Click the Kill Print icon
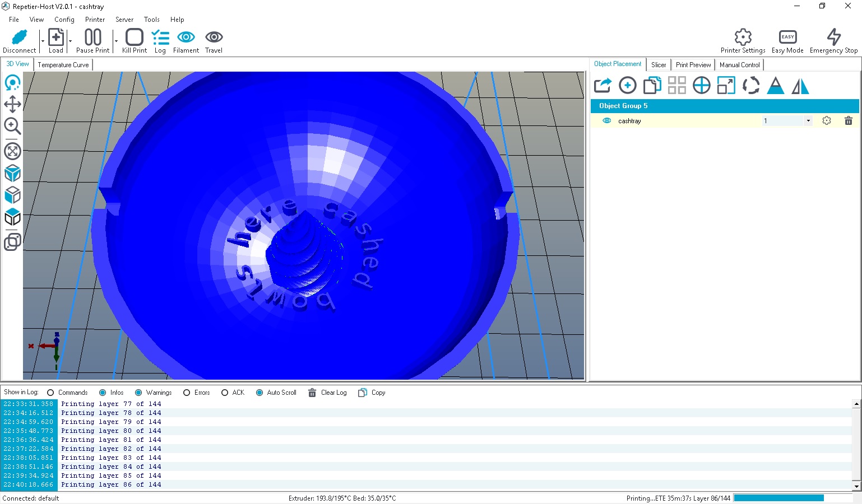The image size is (862, 504). coord(135,37)
